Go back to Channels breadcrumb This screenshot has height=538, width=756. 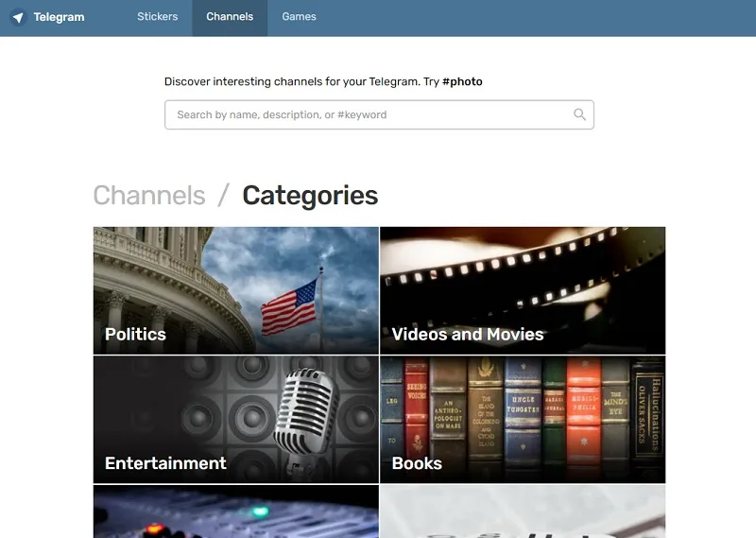tap(149, 196)
